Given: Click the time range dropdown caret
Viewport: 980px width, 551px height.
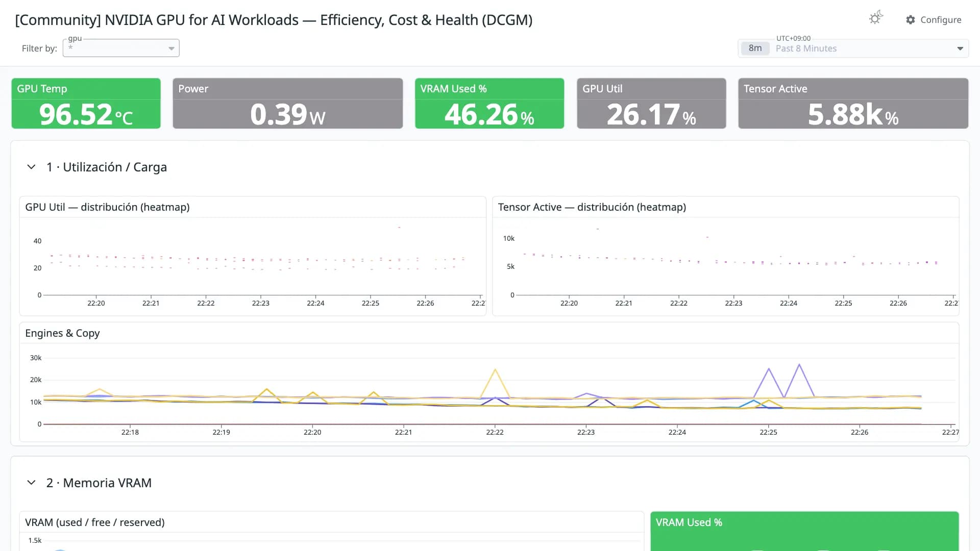Looking at the screenshot, I should click(x=960, y=48).
